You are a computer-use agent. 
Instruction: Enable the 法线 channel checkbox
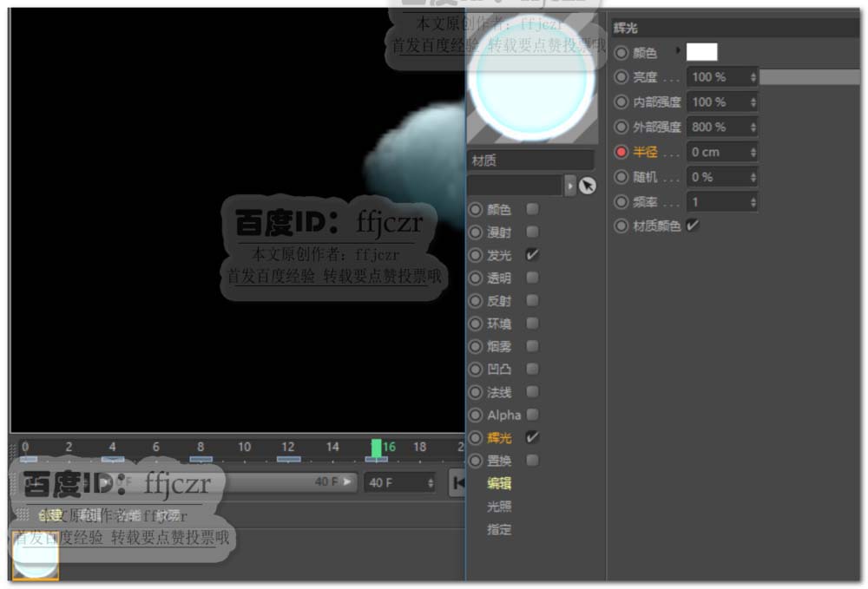533,392
